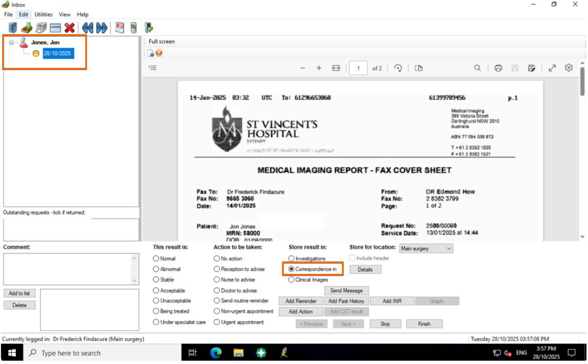588x364 pixels.
Task: Click the Finish button
Action: 424,324
